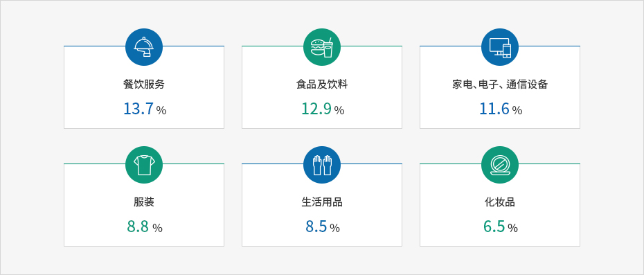Select the 服装 label
This screenshot has width=644, height=275.
(x=144, y=202)
